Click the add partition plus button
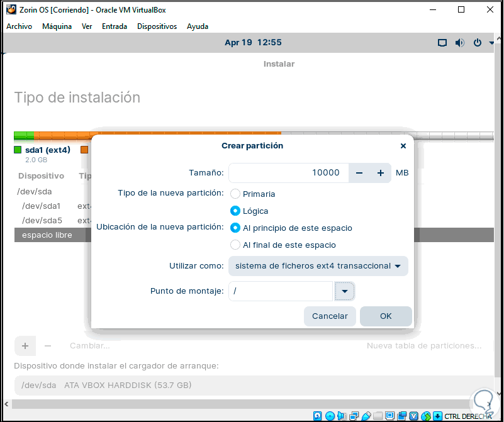The width and height of the screenshot is (504, 422). pos(25,346)
